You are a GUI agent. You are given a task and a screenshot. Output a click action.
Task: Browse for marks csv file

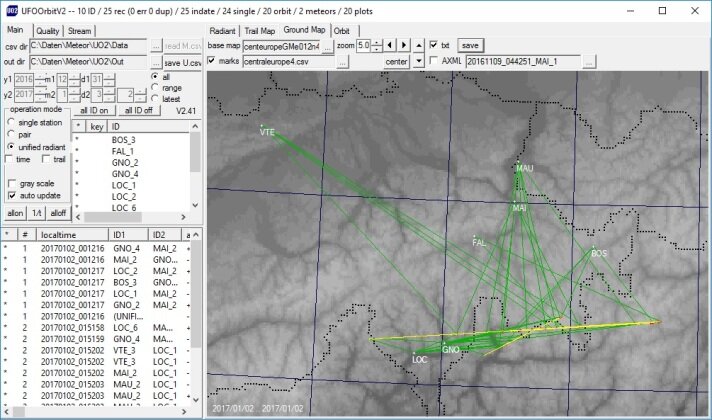[342, 62]
